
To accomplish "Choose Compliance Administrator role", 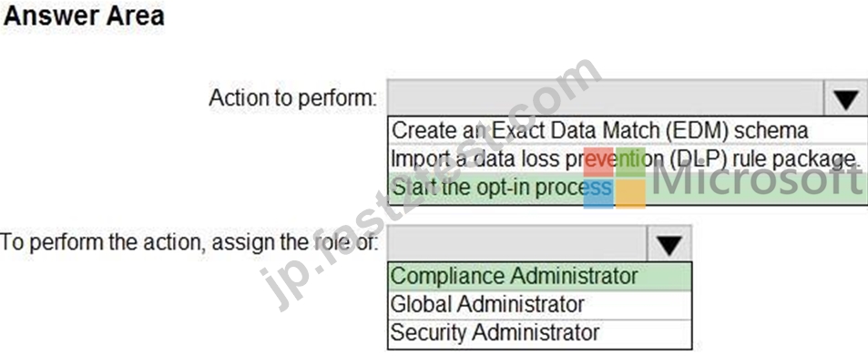I will (540, 276).
